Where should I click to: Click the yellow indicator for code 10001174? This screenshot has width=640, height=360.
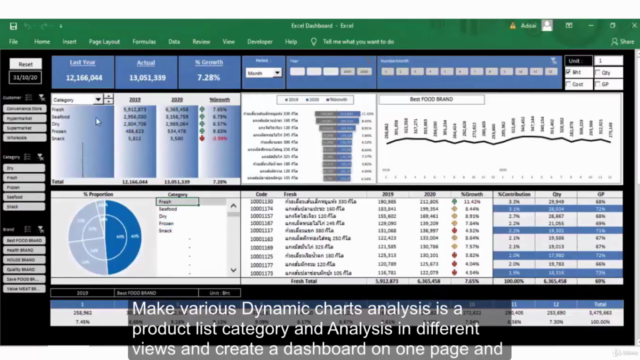(454, 209)
